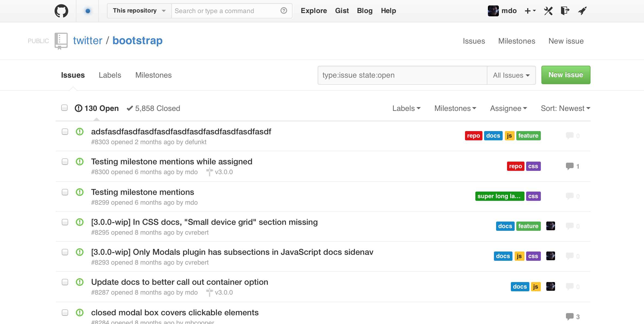Click assignee avatar on issue #8287

coord(550,287)
